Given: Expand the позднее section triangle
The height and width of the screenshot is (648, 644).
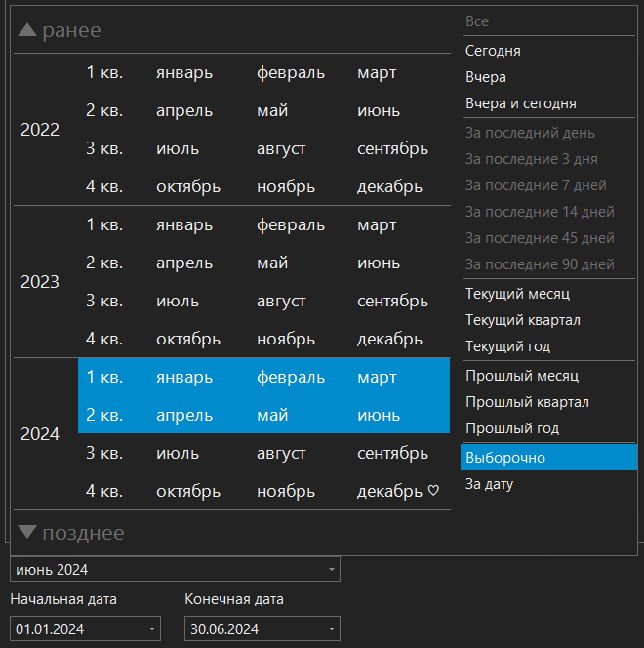Looking at the screenshot, I should (x=27, y=532).
